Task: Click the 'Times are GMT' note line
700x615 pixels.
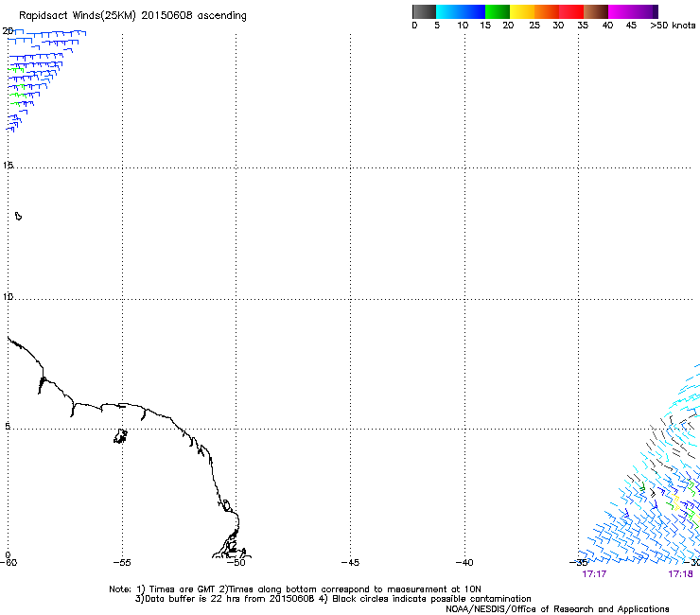Action: [x=295, y=589]
